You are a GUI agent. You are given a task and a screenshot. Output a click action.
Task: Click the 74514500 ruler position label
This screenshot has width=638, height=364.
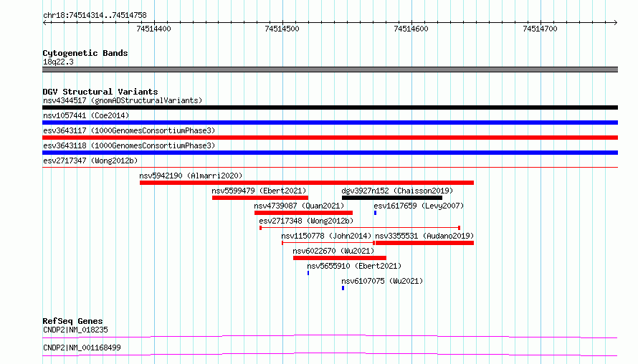point(282,29)
